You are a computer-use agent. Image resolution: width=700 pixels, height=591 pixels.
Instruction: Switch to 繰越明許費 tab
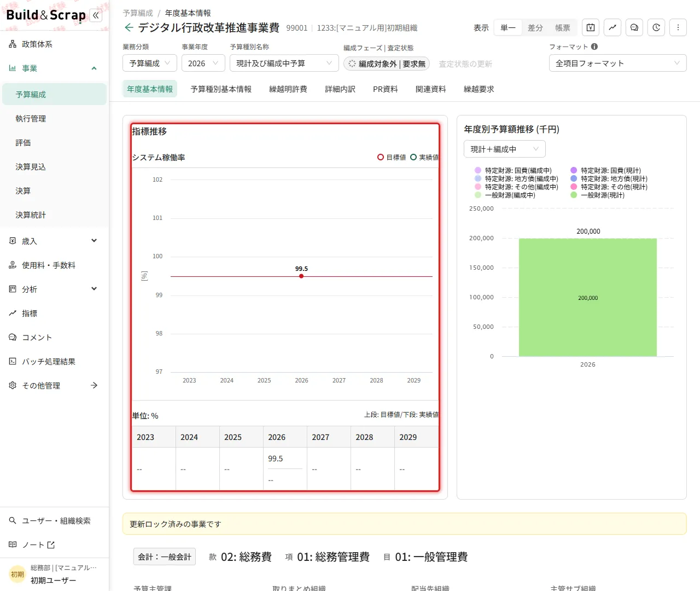(288, 89)
